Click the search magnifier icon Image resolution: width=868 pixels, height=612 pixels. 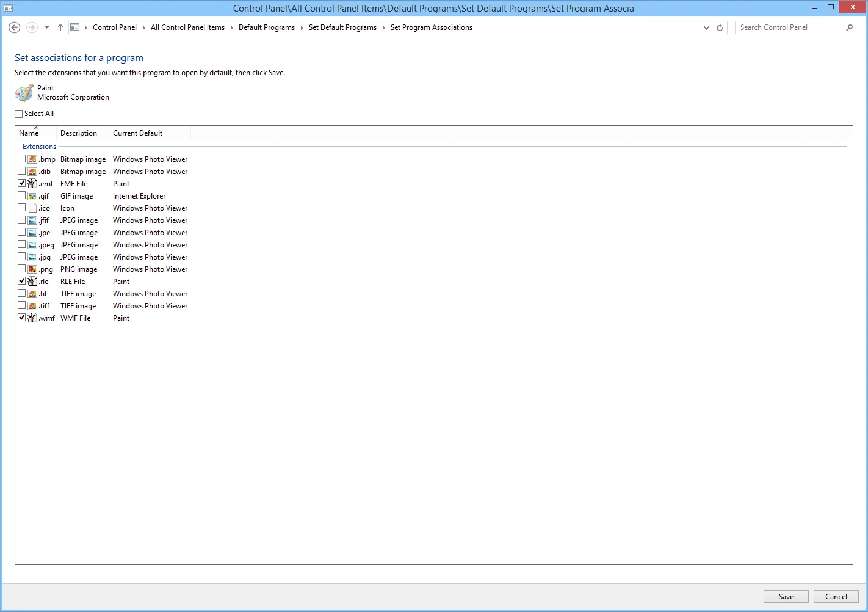point(849,27)
